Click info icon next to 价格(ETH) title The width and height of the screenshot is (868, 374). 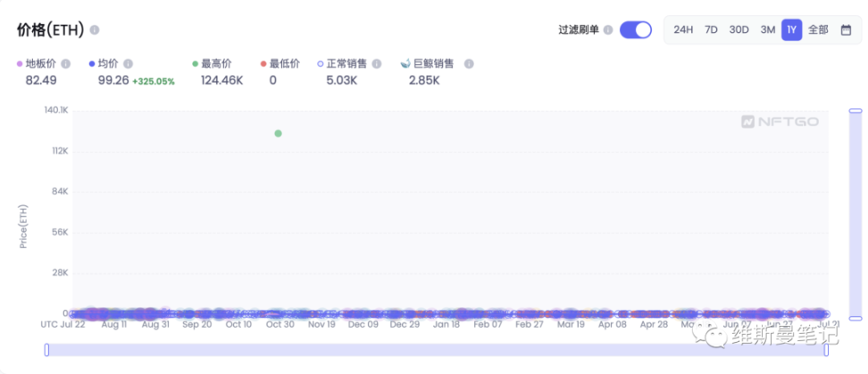(x=95, y=30)
